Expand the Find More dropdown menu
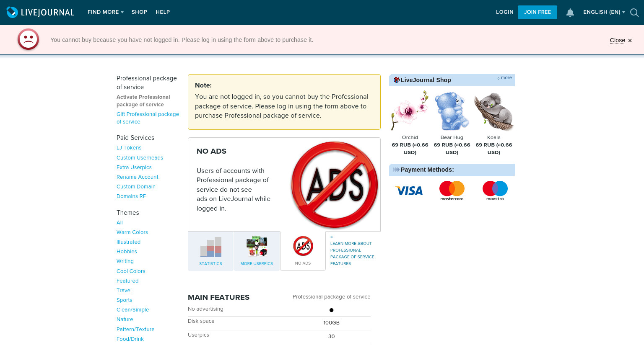Image resolution: width=644 pixels, height=345 pixels. 106,12
